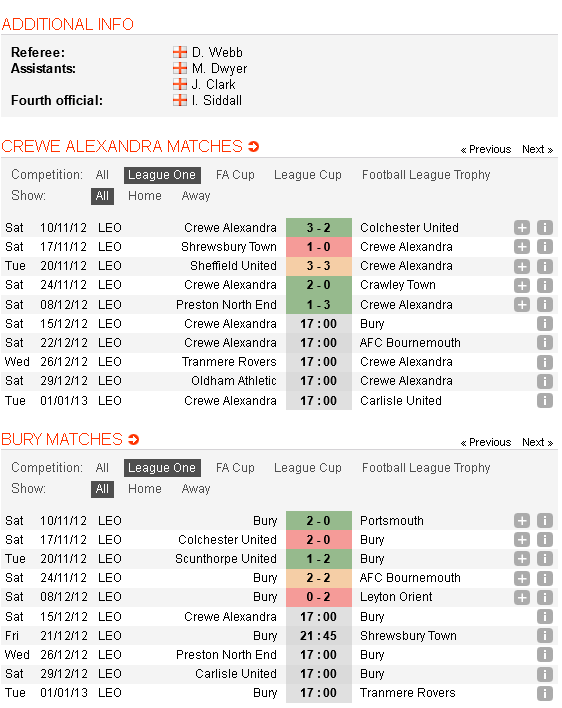Click info icon for Bury vs Tranmere Rovers

click(545, 693)
